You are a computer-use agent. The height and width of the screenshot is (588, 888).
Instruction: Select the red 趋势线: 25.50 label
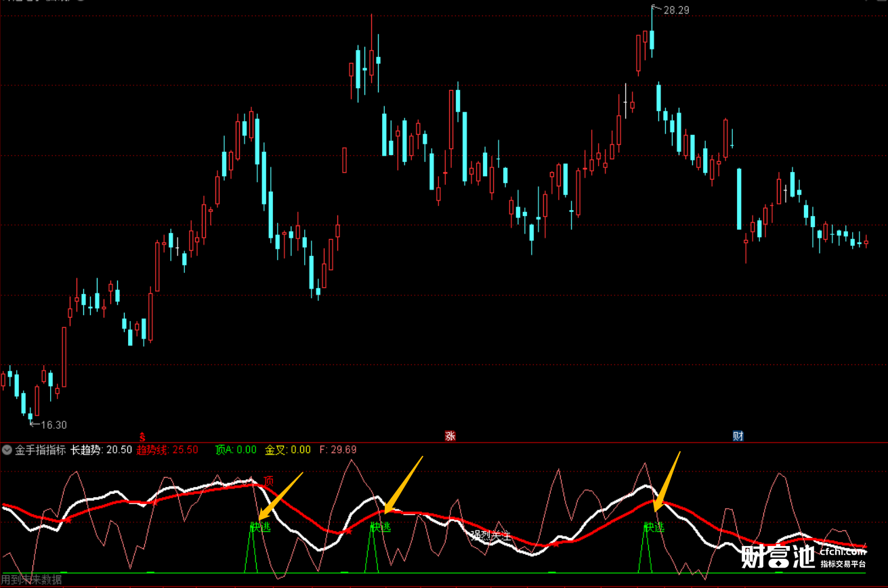point(167,450)
